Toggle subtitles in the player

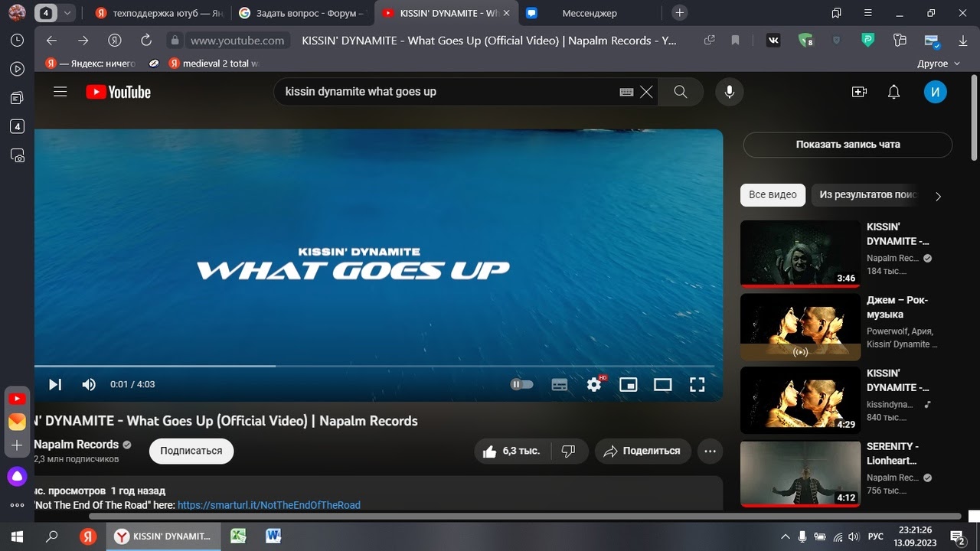coord(560,384)
